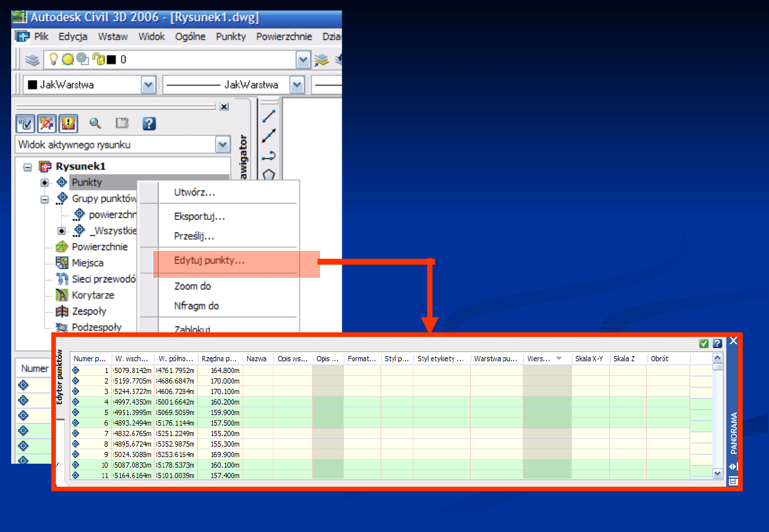Screen dimensions: 769x532
Task: Toggle the Settings toolspace button with arrow
Action: [47, 124]
